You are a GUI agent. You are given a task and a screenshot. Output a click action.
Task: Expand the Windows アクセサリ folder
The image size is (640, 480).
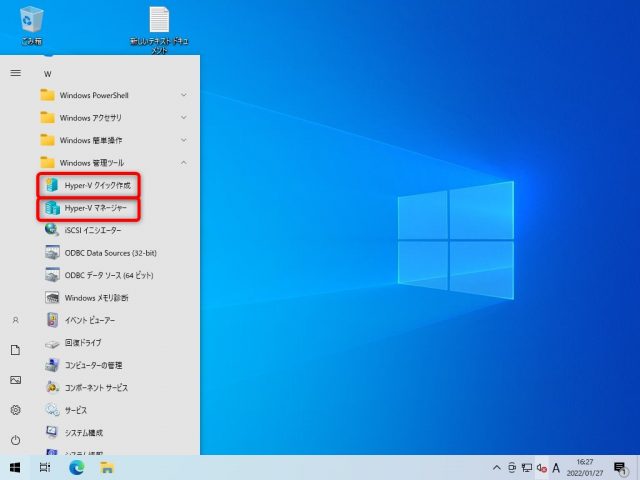tap(100, 117)
